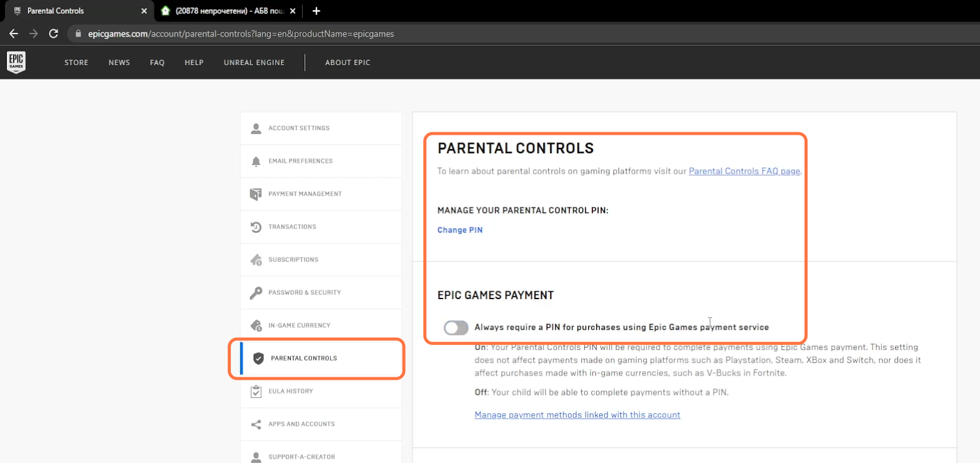View Transactions section
Screen dimensions: 980x463
pyautogui.click(x=321, y=227)
